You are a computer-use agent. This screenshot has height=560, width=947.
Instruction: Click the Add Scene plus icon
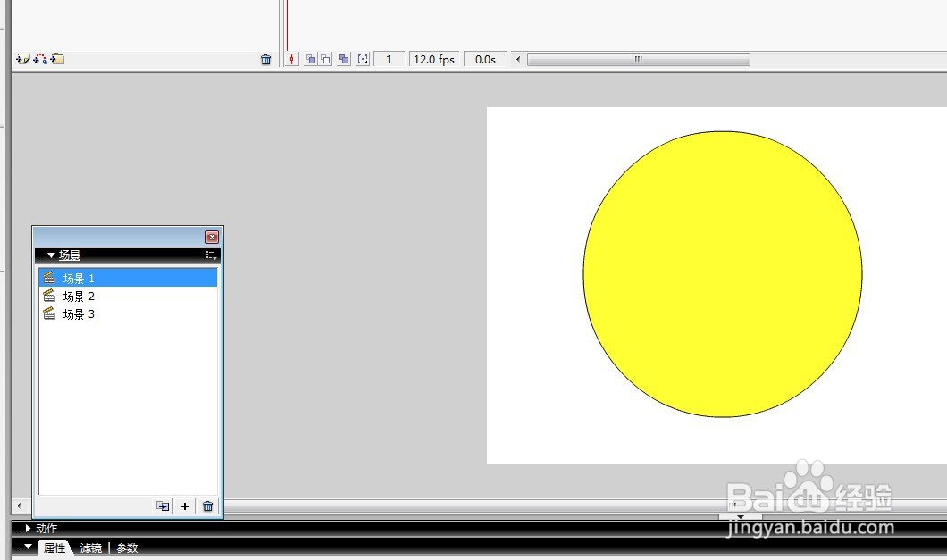185,506
